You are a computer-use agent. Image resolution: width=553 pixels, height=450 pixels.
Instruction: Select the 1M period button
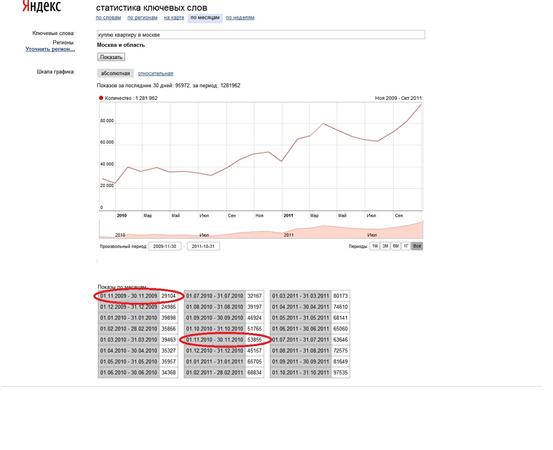(x=375, y=246)
